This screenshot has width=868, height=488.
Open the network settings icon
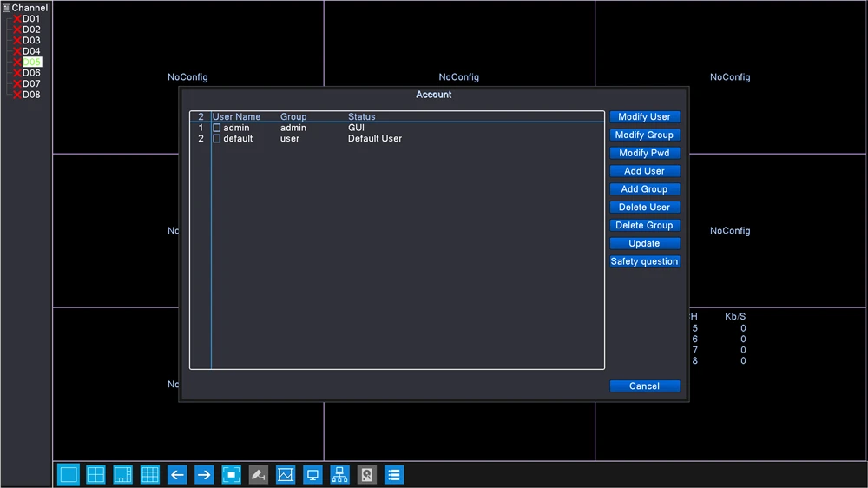340,475
